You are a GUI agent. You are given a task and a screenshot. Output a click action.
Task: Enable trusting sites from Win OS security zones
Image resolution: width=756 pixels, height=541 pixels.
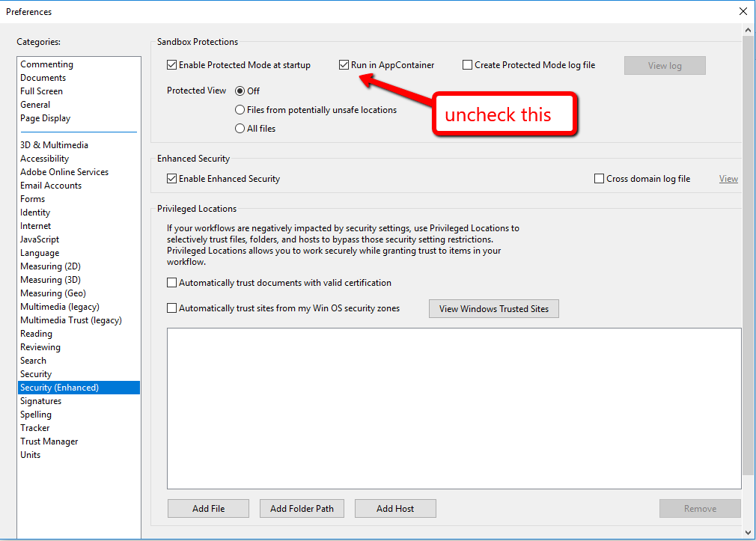click(x=171, y=308)
